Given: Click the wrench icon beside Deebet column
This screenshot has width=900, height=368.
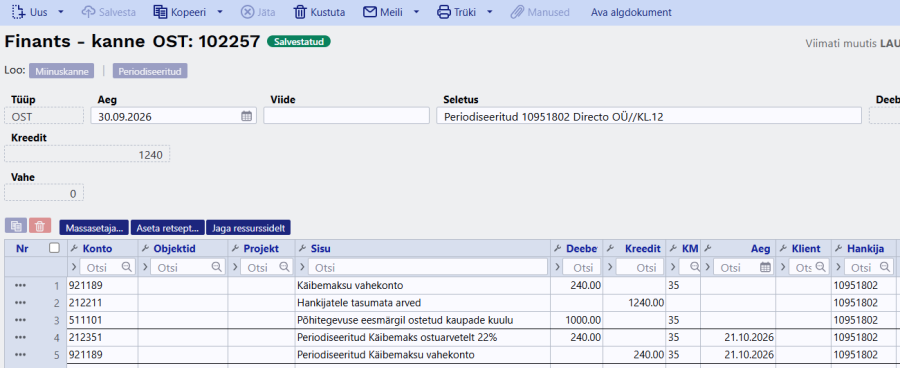Looking at the screenshot, I should (x=557, y=249).
